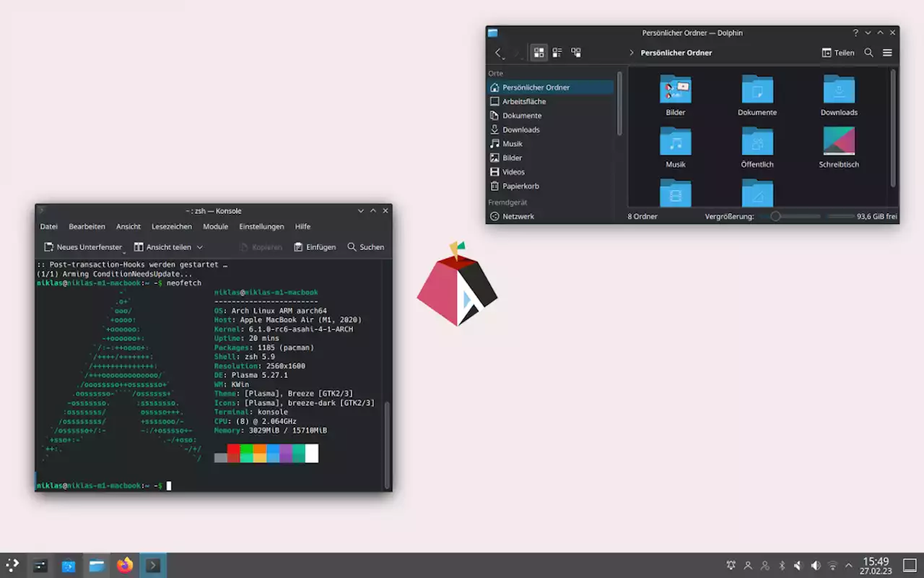Click the Konsole terminal prompt area at the cursor
924x578 pixels.
(169, 486)
